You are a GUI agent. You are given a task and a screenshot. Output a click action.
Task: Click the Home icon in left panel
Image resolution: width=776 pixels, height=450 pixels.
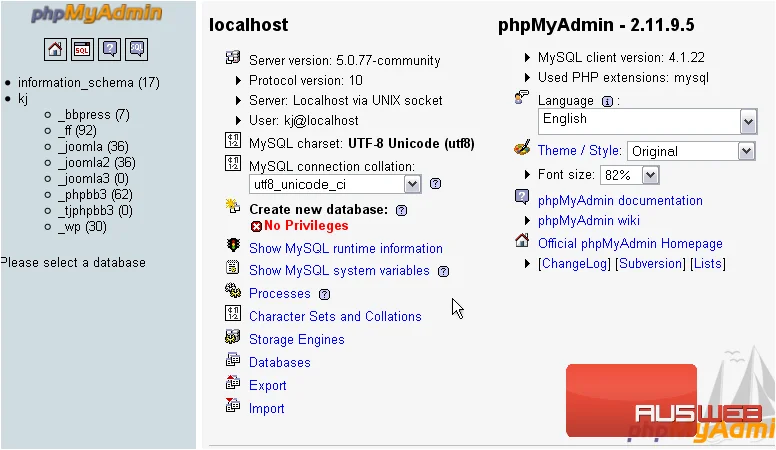[55, 49]
